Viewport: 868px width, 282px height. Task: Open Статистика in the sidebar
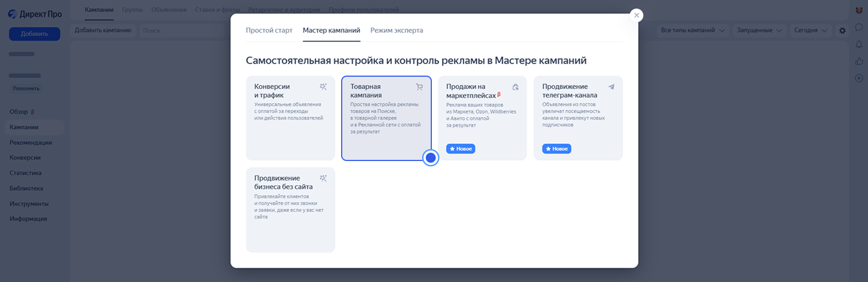tap(25, 173)
